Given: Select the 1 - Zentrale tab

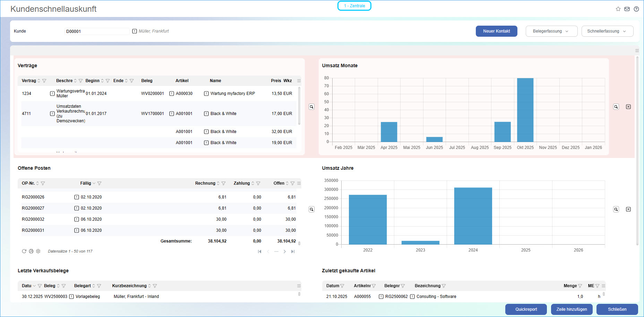Looking at the screenshot, I should click(x=354, y=6).
